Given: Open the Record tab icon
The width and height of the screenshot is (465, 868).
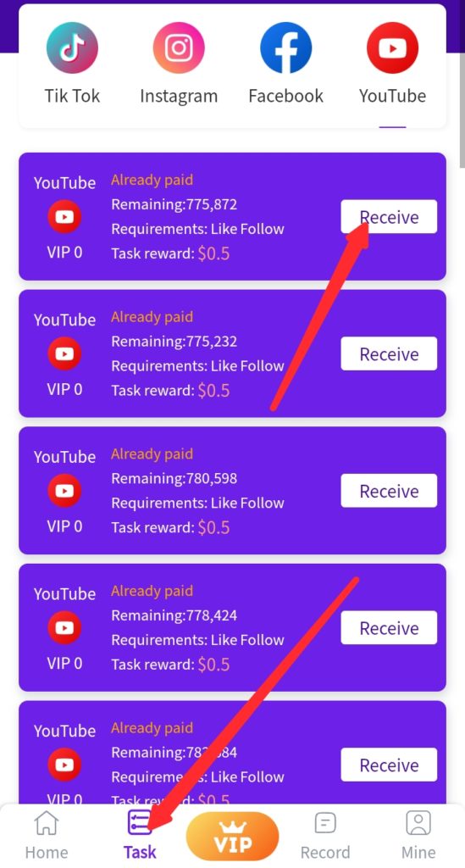Looking at the screenshot, I should tap(325, 823).
